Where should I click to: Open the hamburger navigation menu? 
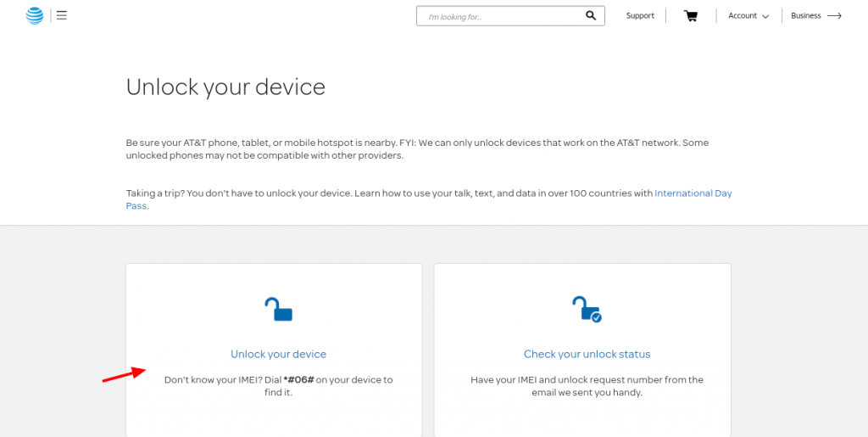[x=61, y=16]
